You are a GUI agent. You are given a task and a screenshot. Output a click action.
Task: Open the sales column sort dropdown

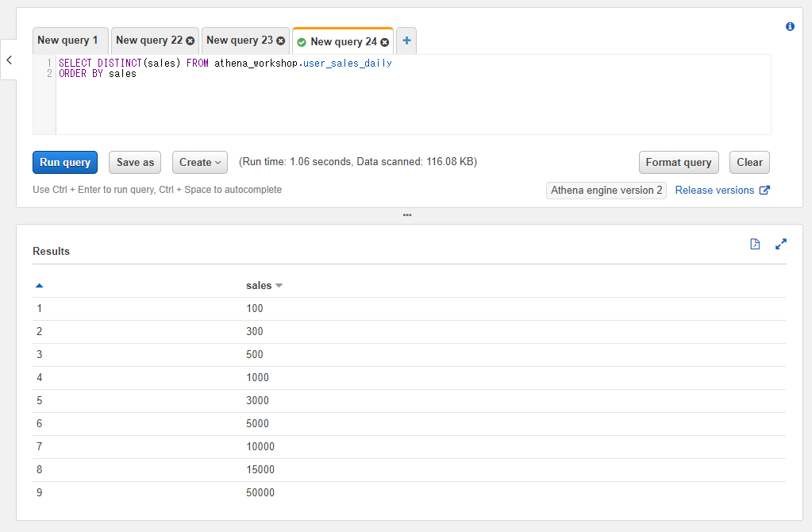coord(279,285)
